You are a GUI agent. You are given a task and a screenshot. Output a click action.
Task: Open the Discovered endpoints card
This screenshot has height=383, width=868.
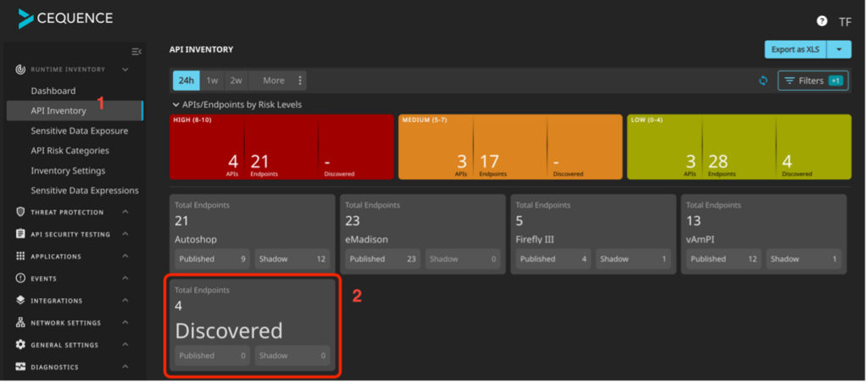(253, 325)
